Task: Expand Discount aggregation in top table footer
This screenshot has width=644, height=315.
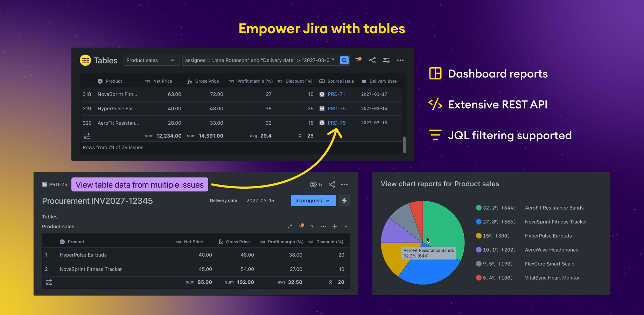Action: pyautogui.click(x=300, y=136)
